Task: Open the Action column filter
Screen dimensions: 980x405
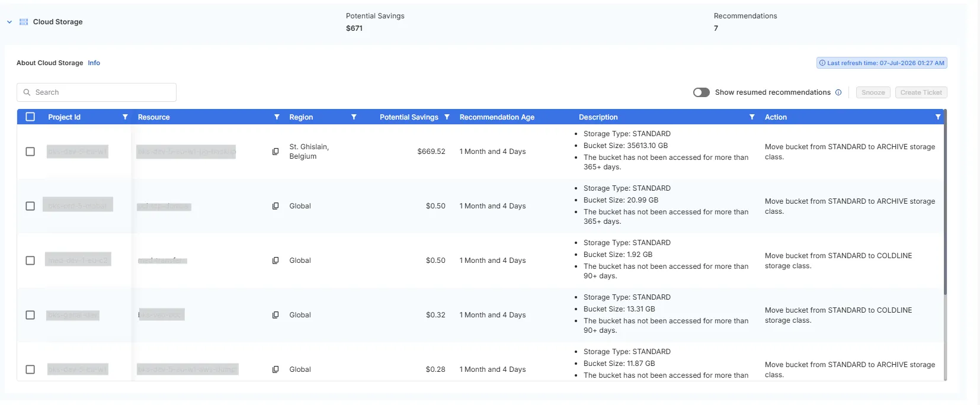Action: (x=938, y=117)
